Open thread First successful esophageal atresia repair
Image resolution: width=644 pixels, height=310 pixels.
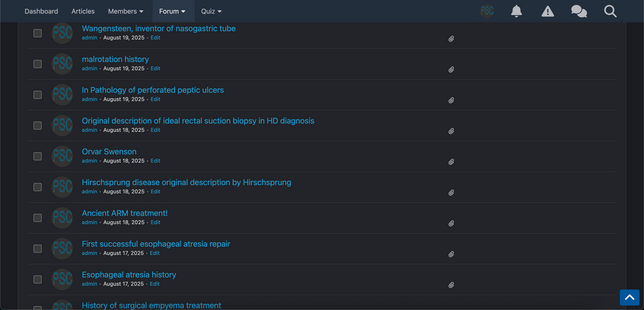(x=156, y=244)
